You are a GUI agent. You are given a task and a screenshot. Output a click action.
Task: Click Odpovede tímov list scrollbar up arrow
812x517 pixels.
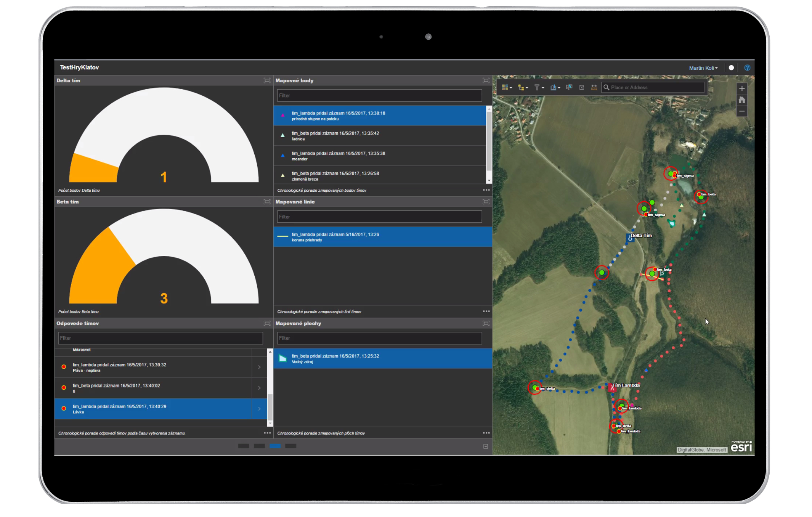tap(270, 351)
